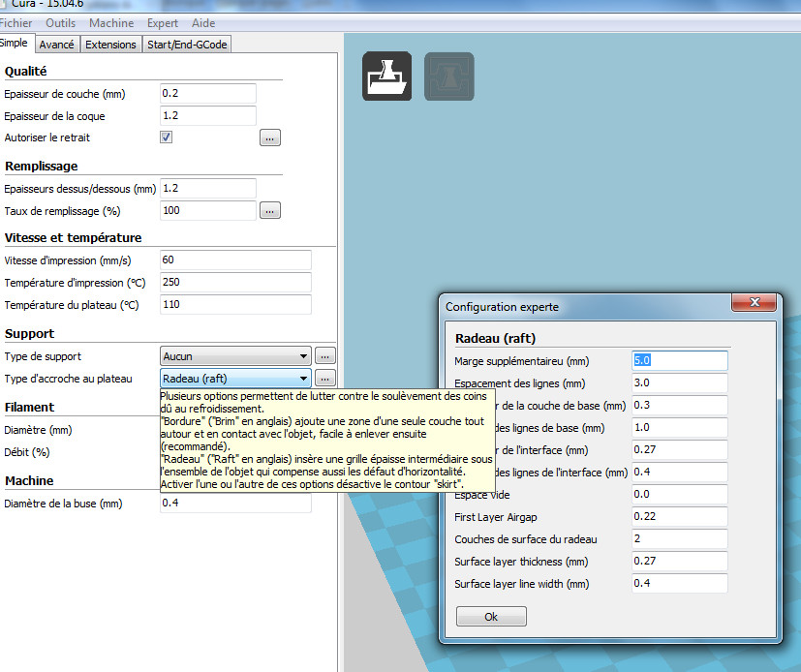Image resolution: width=801 pixels, height=672 pixels.
Task: Open the Machine menu
Action: pos(111,23)
